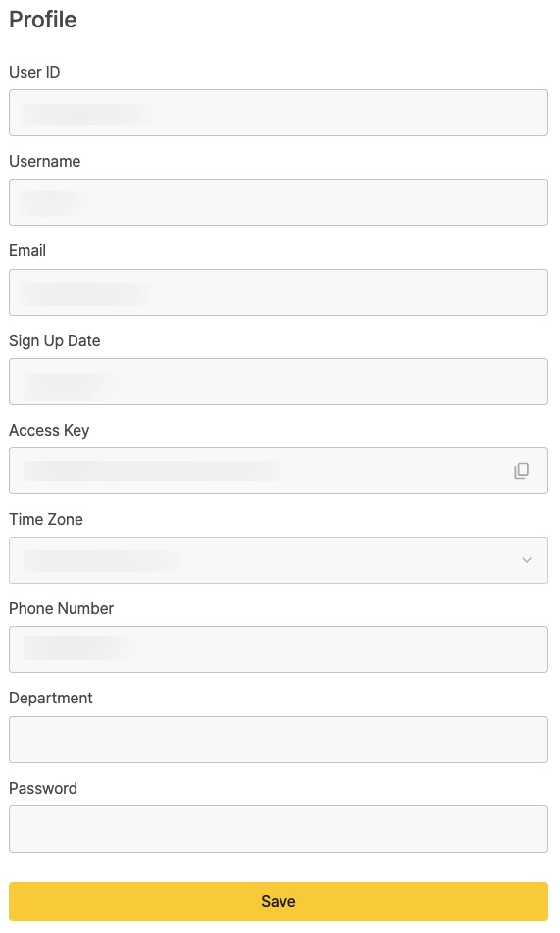Screen dimensions: 560x933
Task: Expand the Time Zone dropdown chevron
Action: 526,560
